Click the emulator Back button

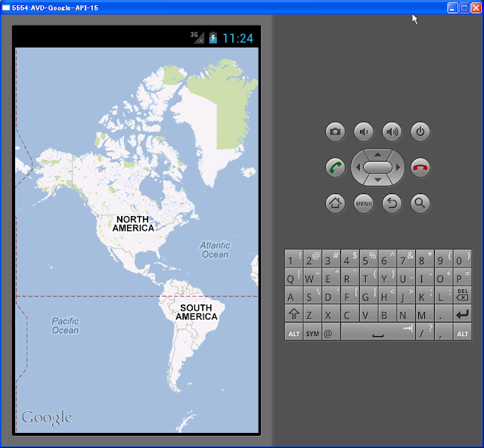(392, 203)
